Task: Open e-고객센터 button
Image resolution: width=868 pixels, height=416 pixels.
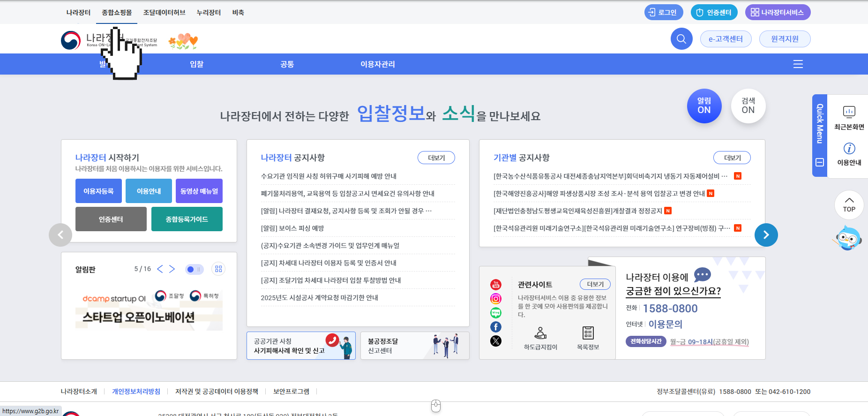Action: pos(726,39)
